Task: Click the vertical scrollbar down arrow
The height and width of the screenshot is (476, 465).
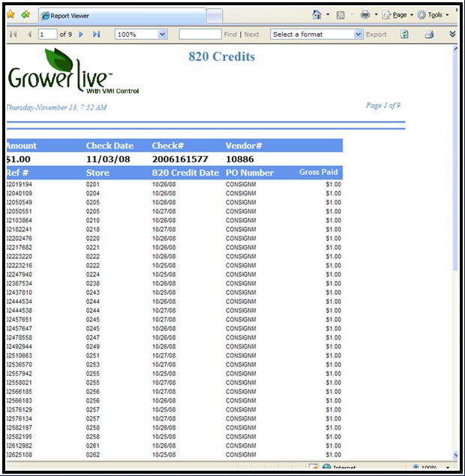Action: point(455,454)
